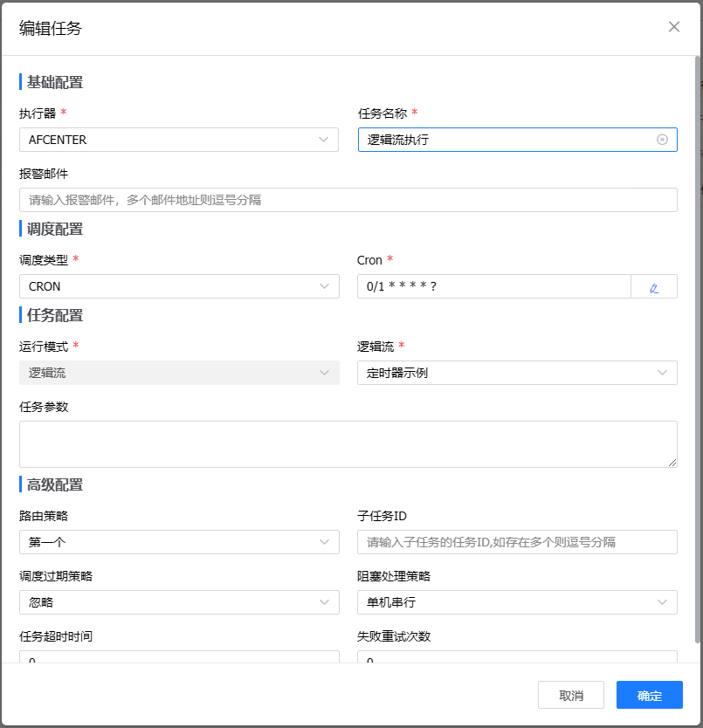Expand the 路由策略 第一个 dropdown
The width and height of the screenshot is (703, 728).
pyautogui.click(x=179, y=542)
